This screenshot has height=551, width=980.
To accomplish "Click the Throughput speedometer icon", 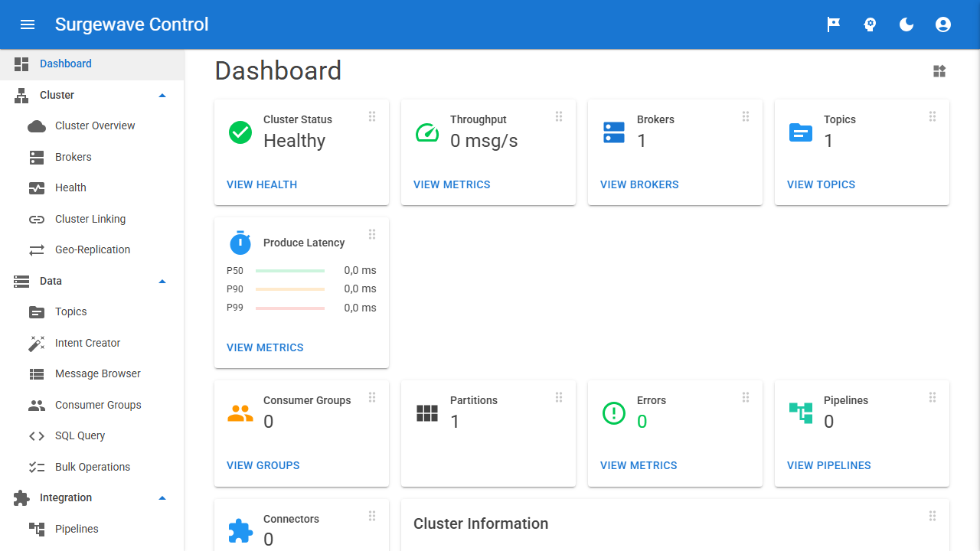I will coord(427,132).
